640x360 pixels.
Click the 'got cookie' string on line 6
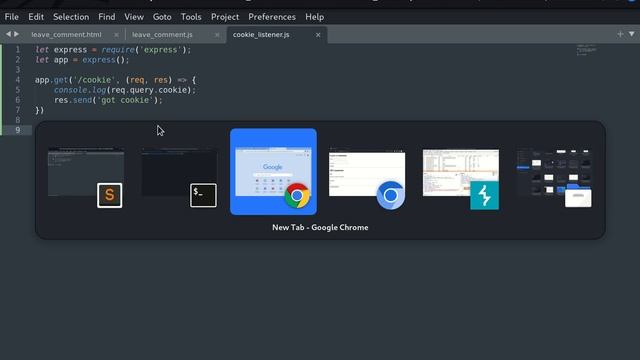125,100
